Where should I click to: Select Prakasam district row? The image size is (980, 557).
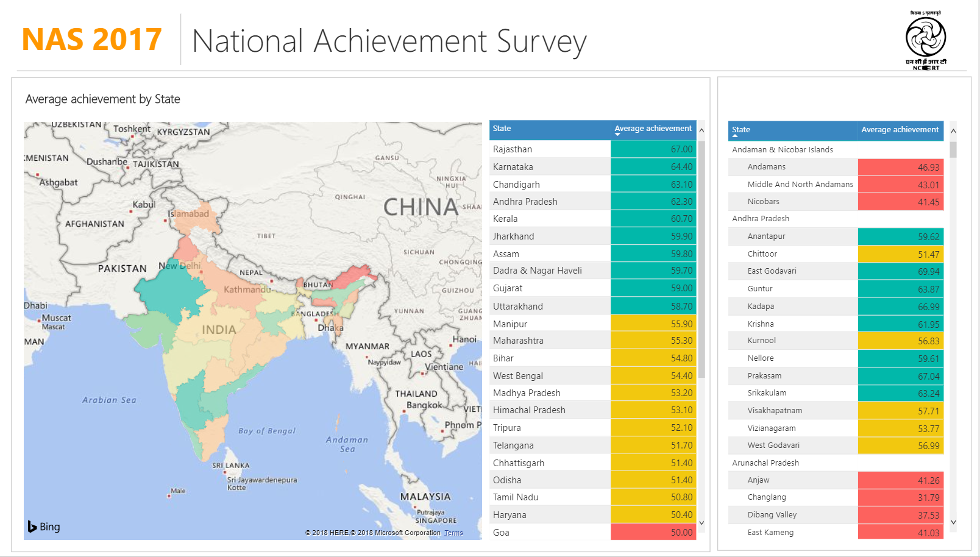(x=836, y=376)
